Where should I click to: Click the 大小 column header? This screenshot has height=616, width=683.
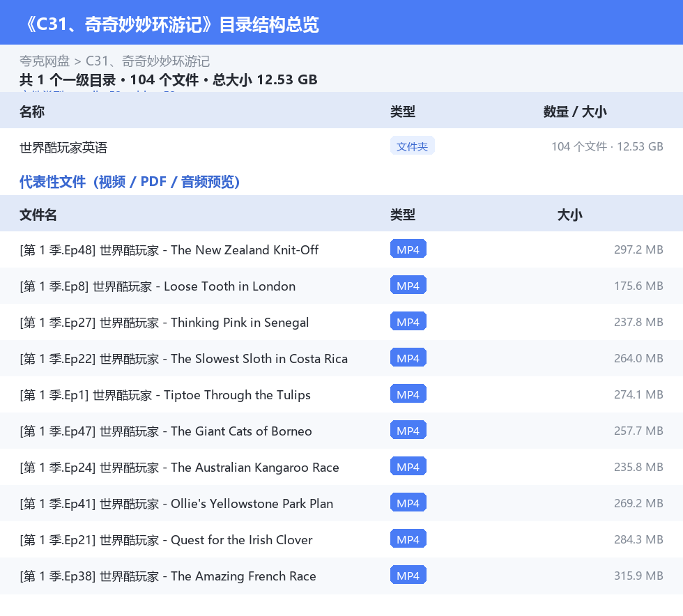[x=570, y=215]
